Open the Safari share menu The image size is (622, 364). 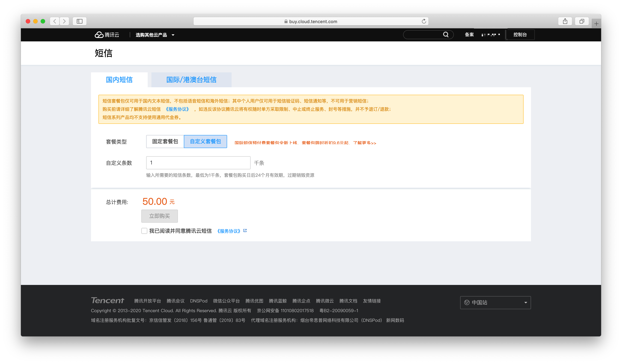point(565,21)
